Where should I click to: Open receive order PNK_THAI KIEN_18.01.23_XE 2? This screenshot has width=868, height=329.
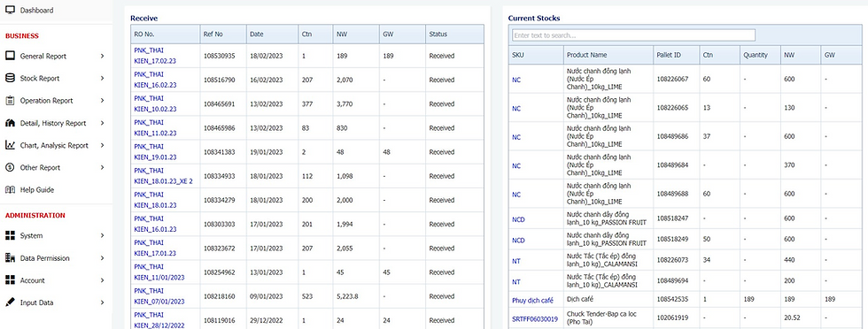pyautogui.click(x=163, y=176)
